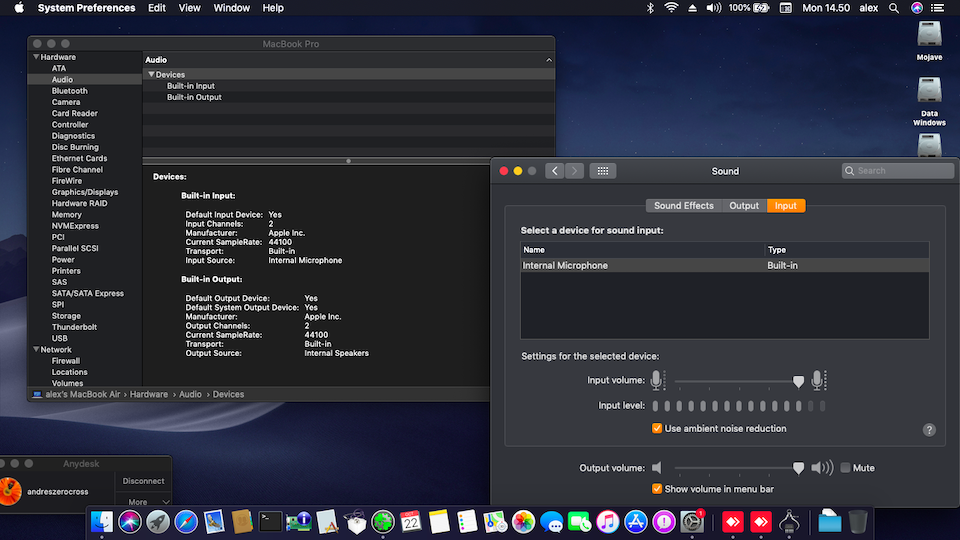Uncheck Show volume in menu bar
960x540 pixels.
(x=657, y=489)
